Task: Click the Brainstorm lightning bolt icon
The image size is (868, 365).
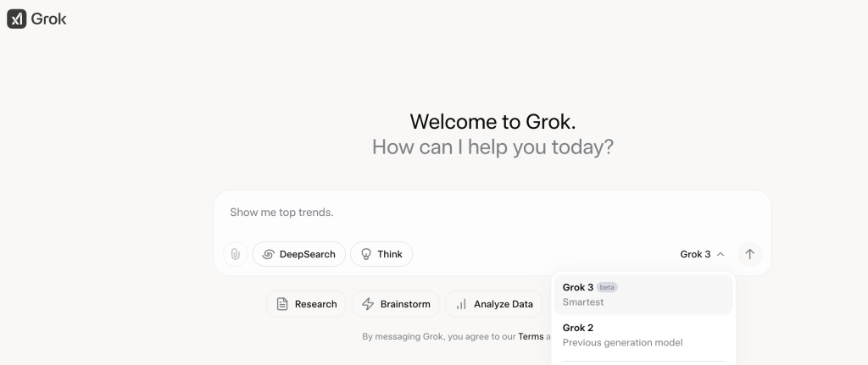Action: (x=368, y=304)
